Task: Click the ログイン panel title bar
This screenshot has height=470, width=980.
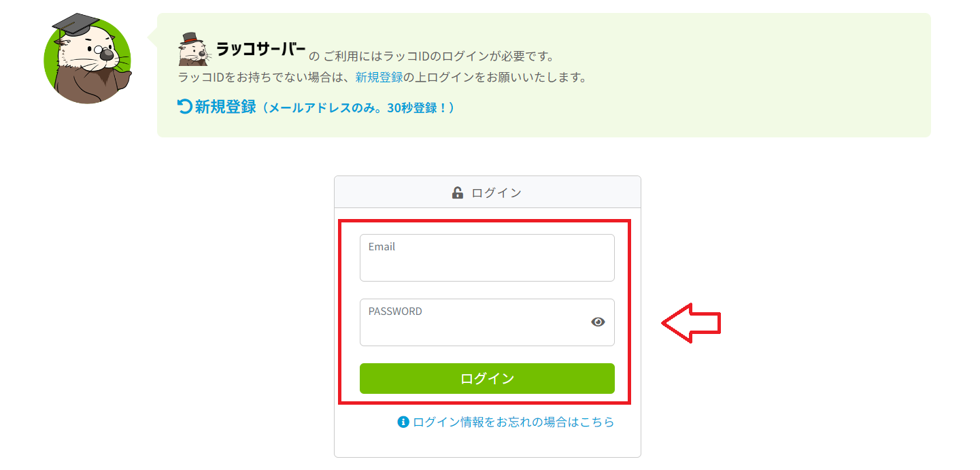Action: [487, 191]
